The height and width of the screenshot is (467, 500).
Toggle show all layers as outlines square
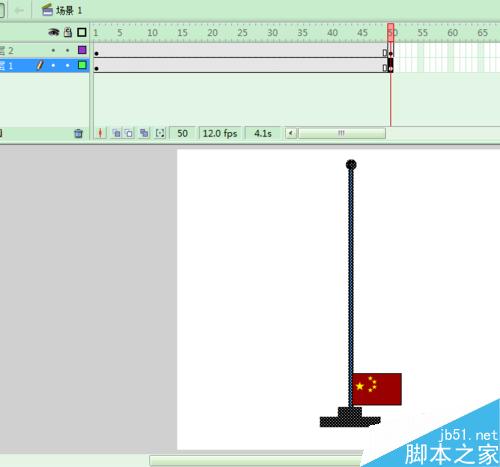[82, 32]
